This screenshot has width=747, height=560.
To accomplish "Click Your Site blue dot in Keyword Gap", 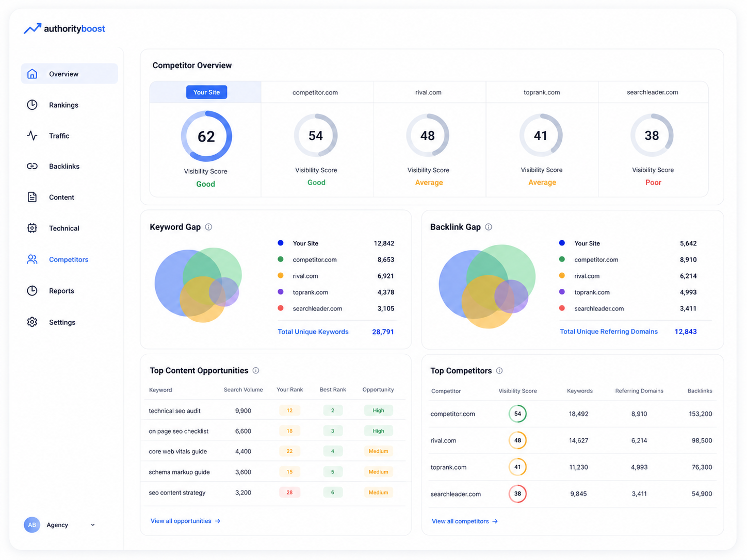I will pos(281,243).
